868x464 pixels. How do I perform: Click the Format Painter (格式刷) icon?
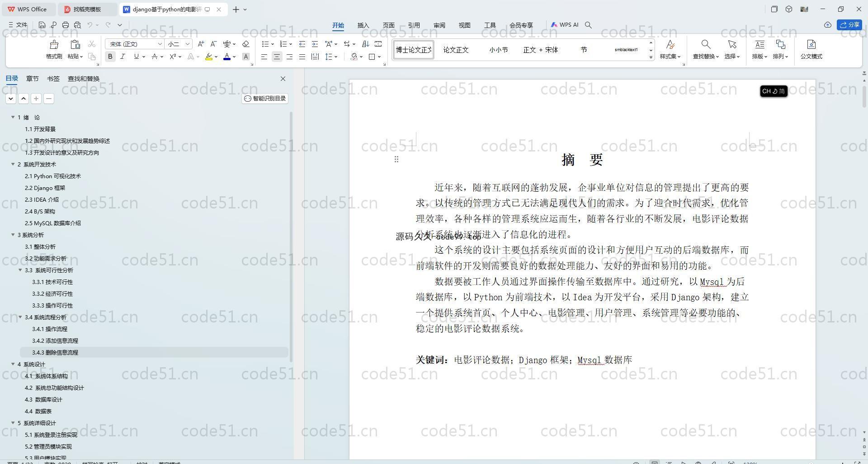[54, 45]
